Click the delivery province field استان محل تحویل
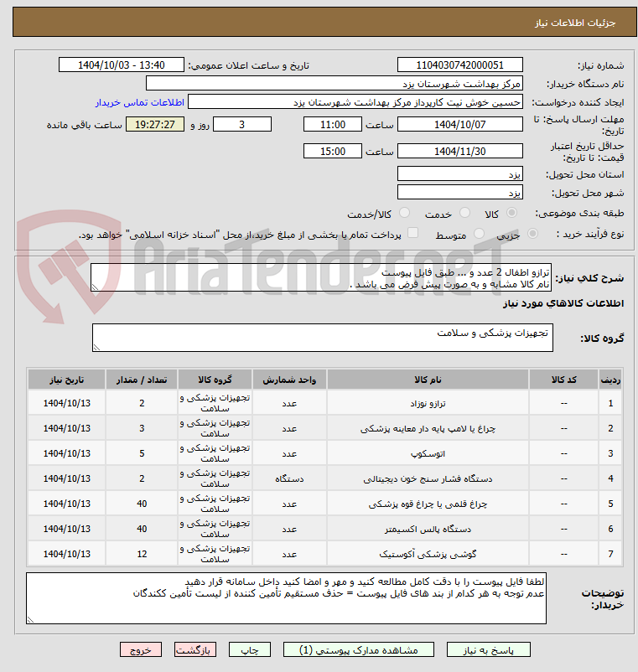 click(460, 173)
